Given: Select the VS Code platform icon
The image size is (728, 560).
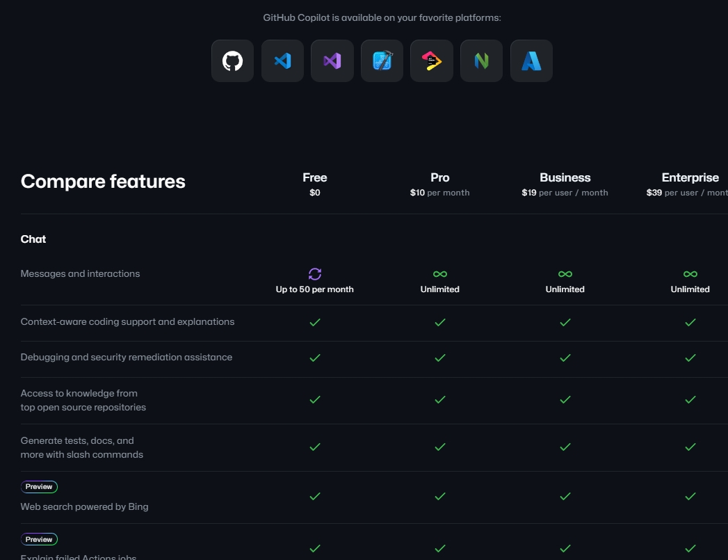Looking at the screenshot, I should click(282, 61).
